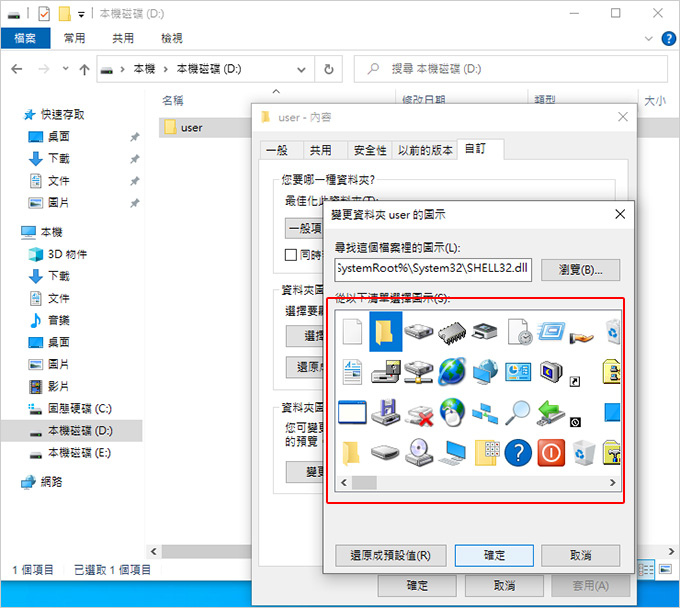Confirm icon change with 確定
The width and height of the screenshot is (680, 608).
coord(494,556)
